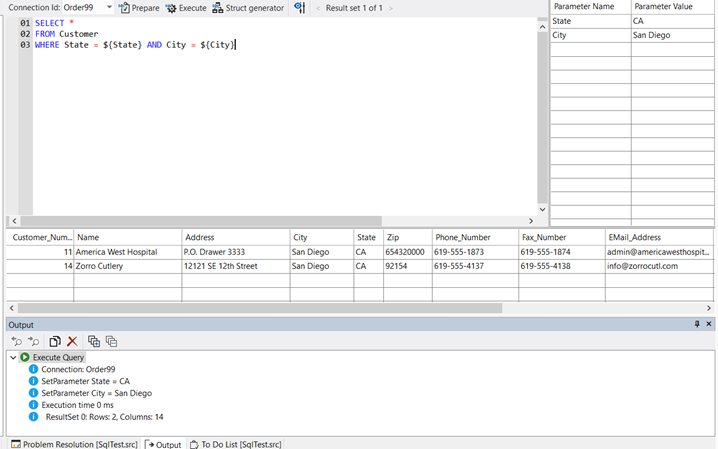Viewport: 718px width, 449px height.
Task: Click the Name column header in results
Action: point(127,237)
